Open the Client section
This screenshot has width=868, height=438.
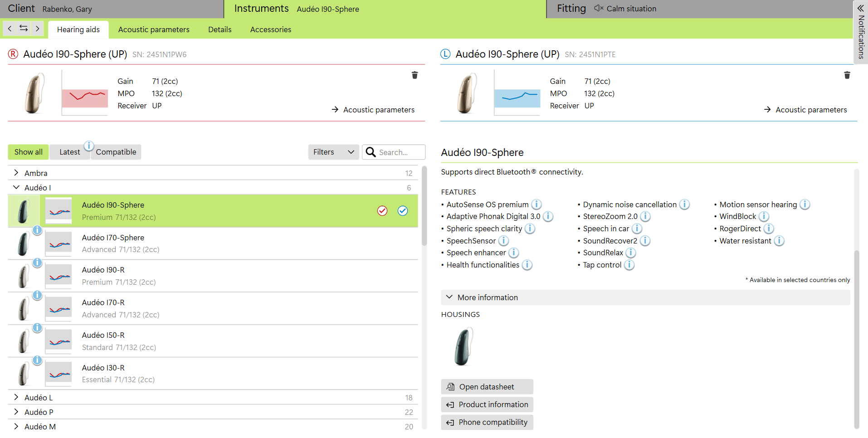(112, 9)
